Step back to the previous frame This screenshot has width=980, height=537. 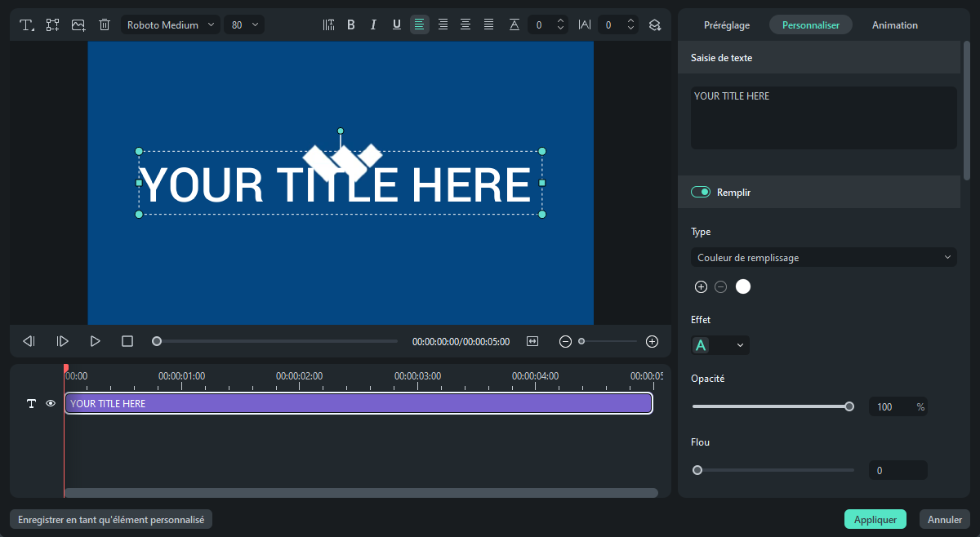[x=29, y=341]
